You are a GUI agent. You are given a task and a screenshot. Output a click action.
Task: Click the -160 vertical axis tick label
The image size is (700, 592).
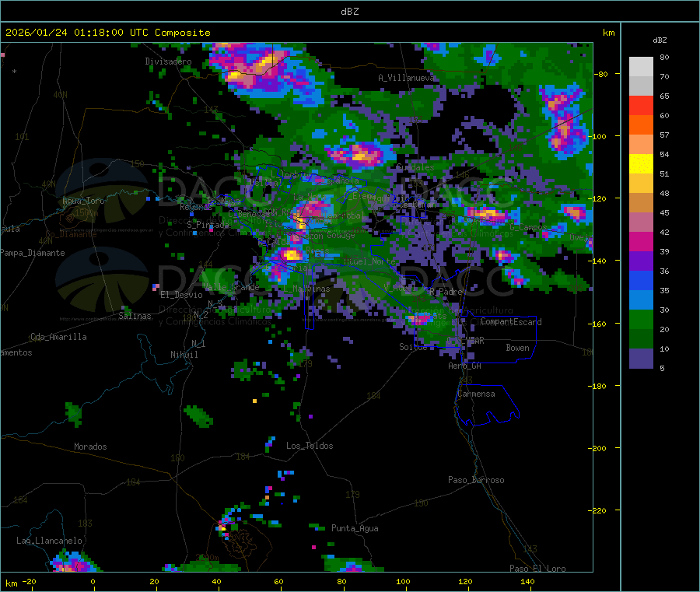tap(598, 324)
